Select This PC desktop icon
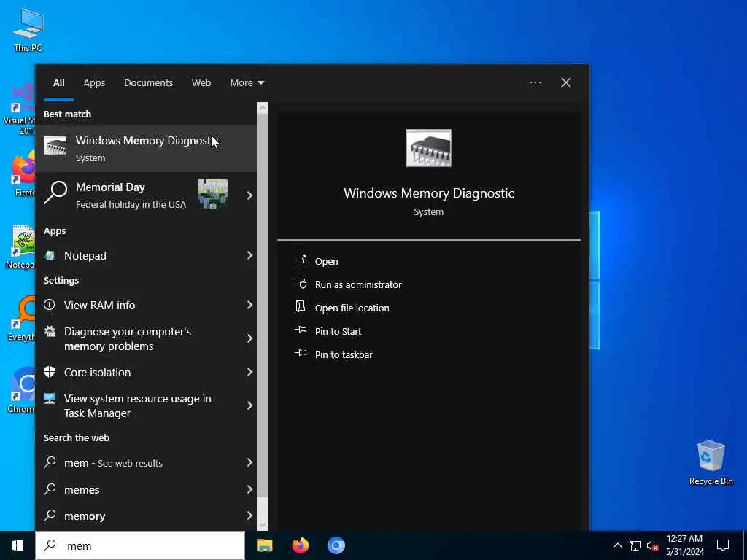This screenshot has width=747, height=560. click(28, 29)
